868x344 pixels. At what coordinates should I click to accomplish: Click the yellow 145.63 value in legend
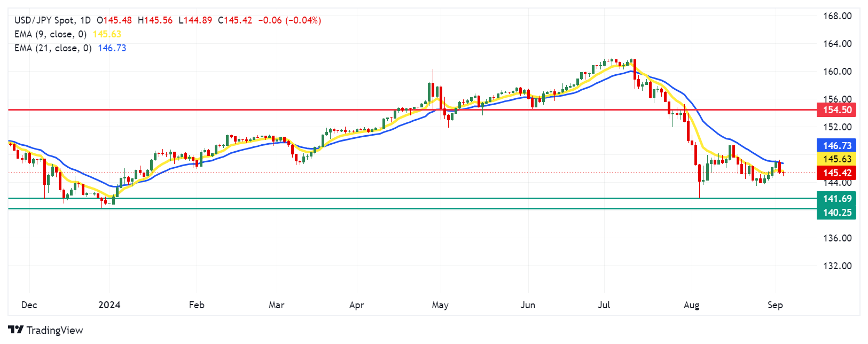[x=107, y=34]
